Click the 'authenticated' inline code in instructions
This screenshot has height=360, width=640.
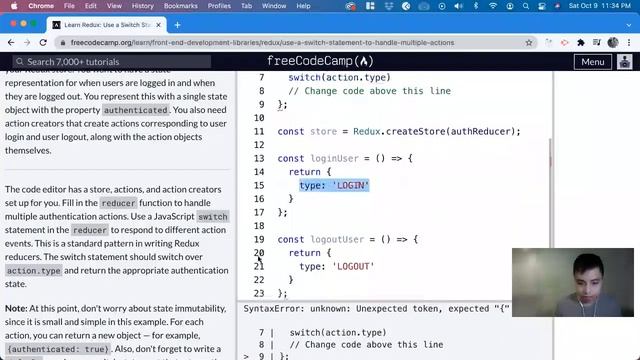coord(136,110)
